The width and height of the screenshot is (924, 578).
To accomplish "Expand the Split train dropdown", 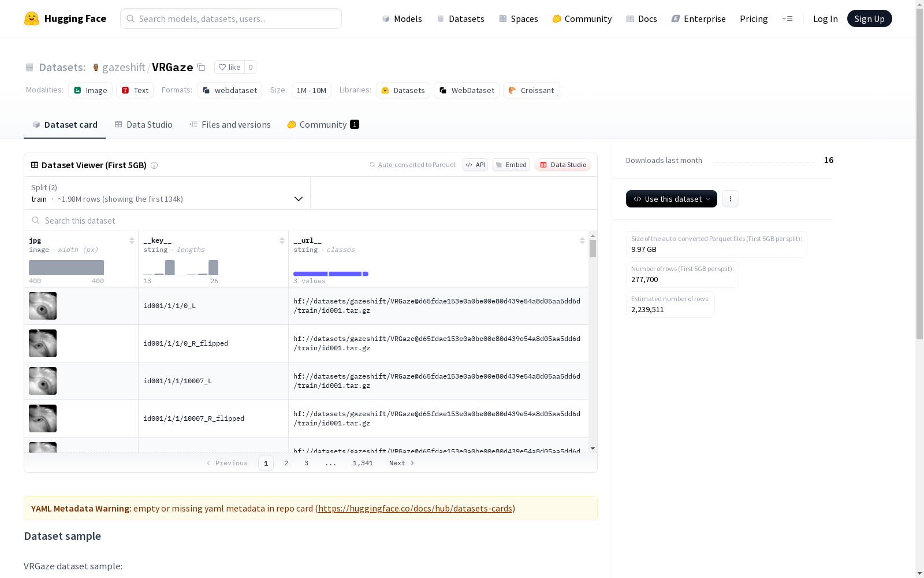I will click(167, 193).
